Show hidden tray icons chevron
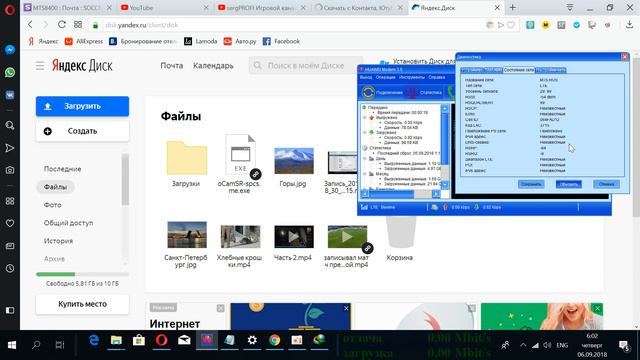 523,345
